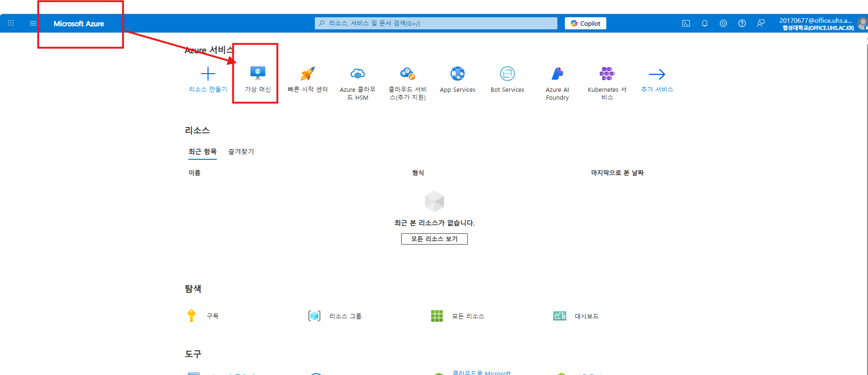Open the 구독 link under 탐색

[213, 316]
